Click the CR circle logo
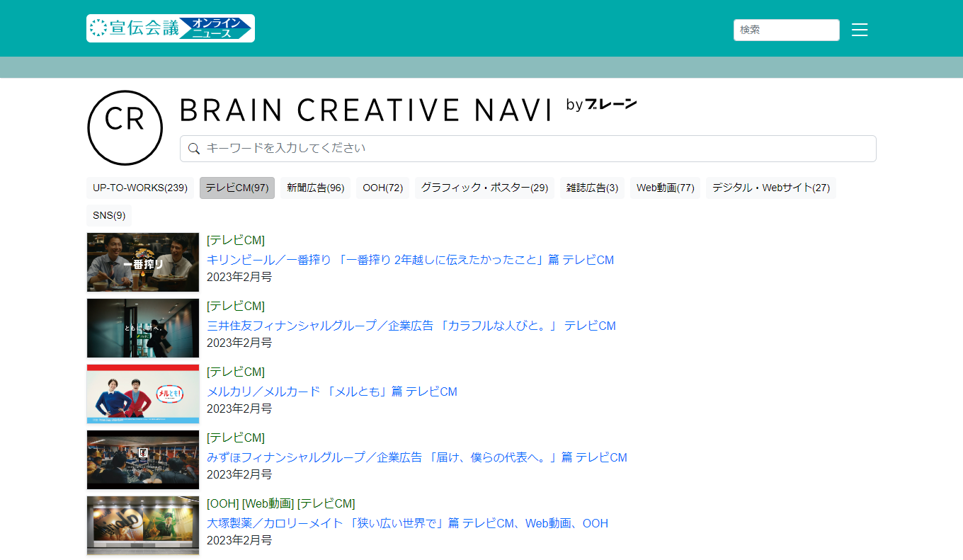Image resolution: width=963 pixels, height=560 pixels. (125, 128)
